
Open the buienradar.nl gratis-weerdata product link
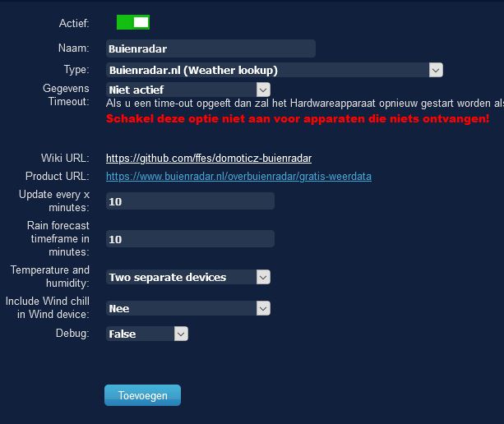238,177
